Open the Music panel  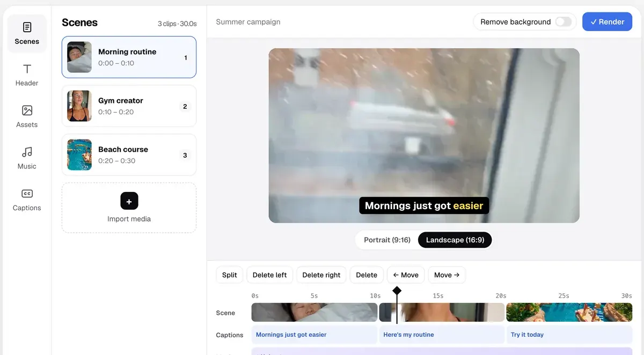[x=27, y=158]
